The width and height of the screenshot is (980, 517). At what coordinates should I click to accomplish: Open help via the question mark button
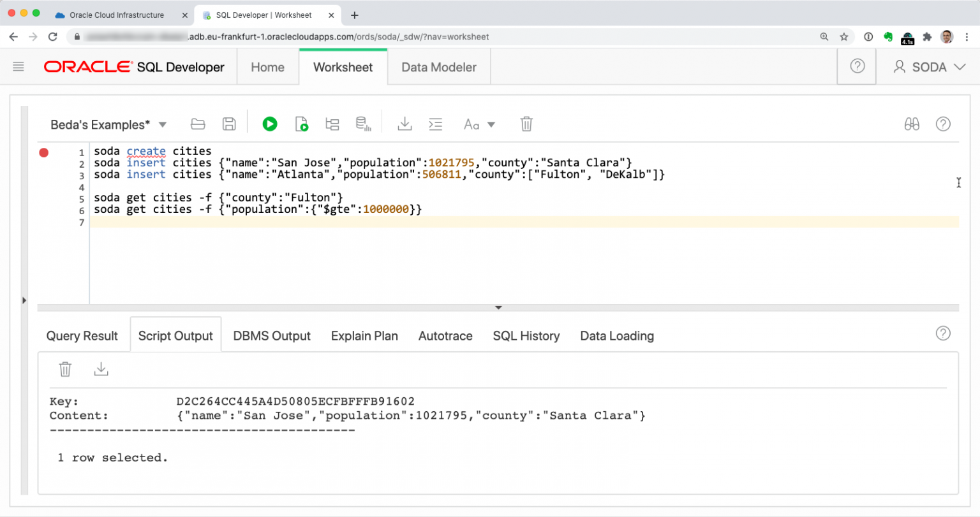(x=856, y=66)
